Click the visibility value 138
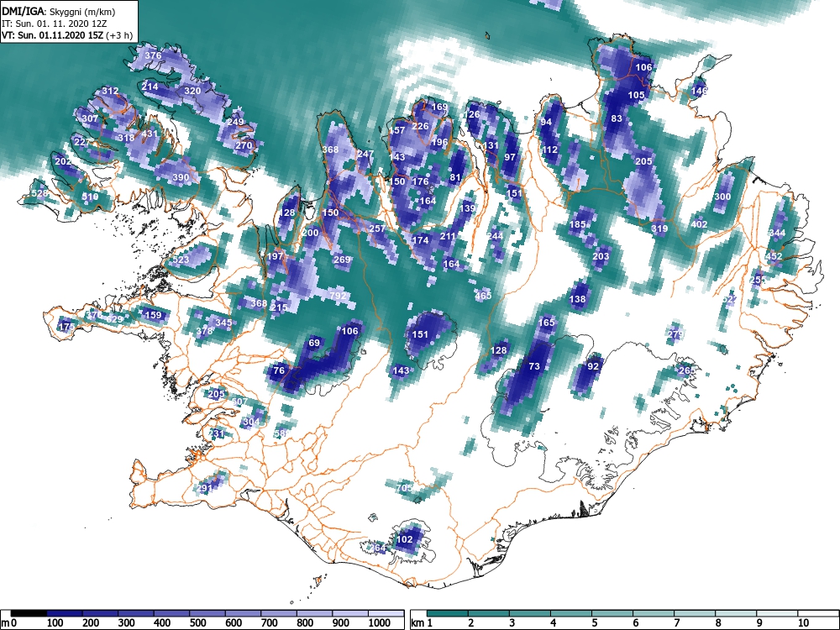 [x=578, y=300]
